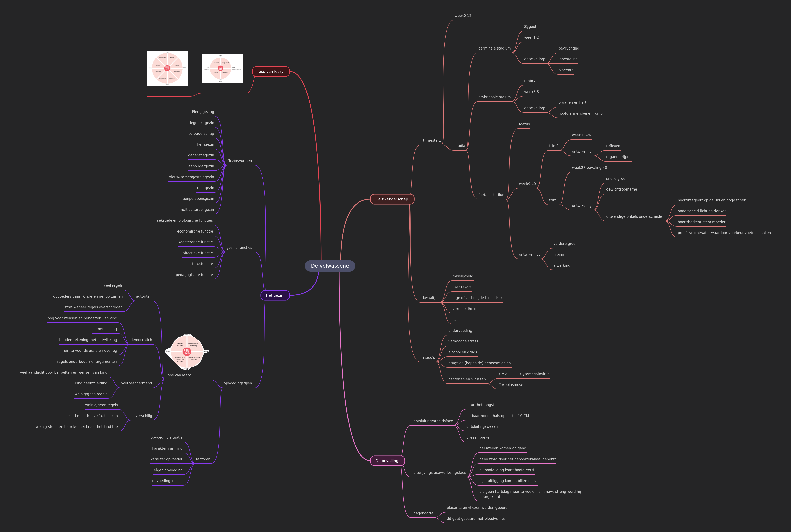Image resolution: width=791 pixels, height=532 pixels.
Task: Select the De zwangerschap branch node
Action: [392, 199]
